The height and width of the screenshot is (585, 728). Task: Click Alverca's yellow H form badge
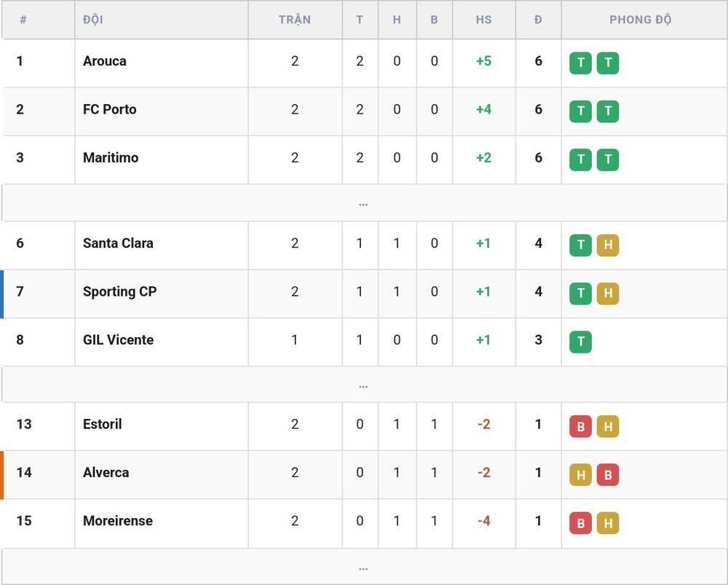click(580, 474)
